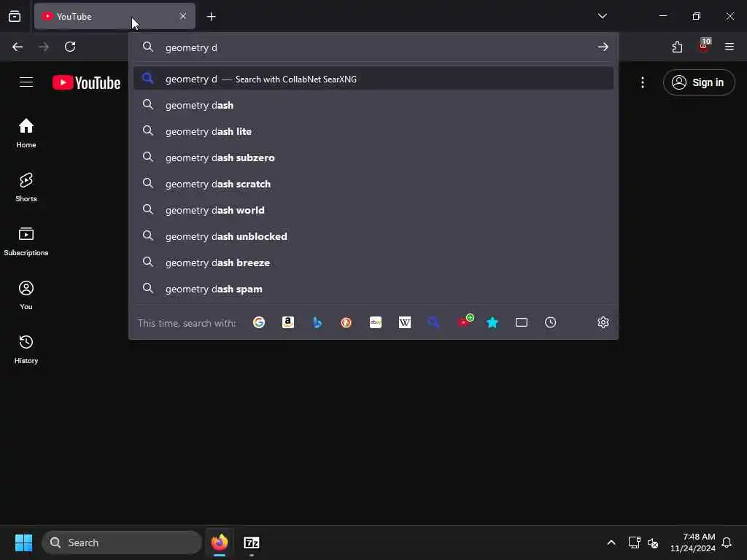
Task: Open Firefox extensions puzzle icon
Action: point(677,47)
